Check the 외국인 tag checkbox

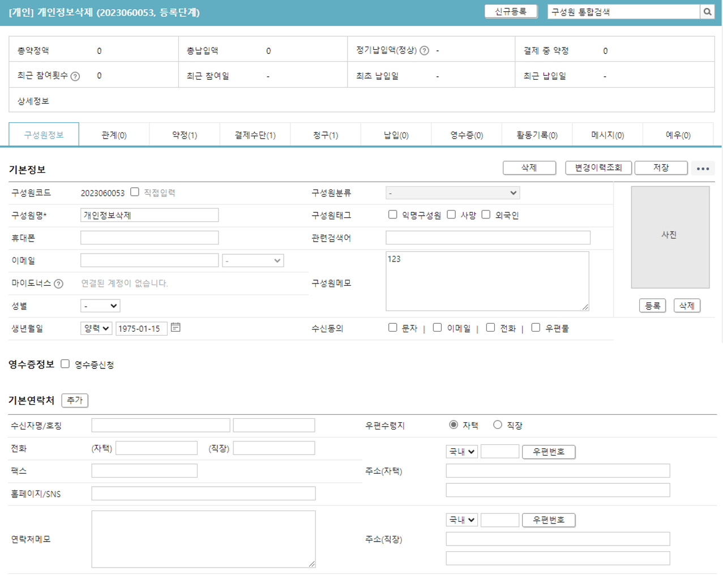click(x=486, y=214)
